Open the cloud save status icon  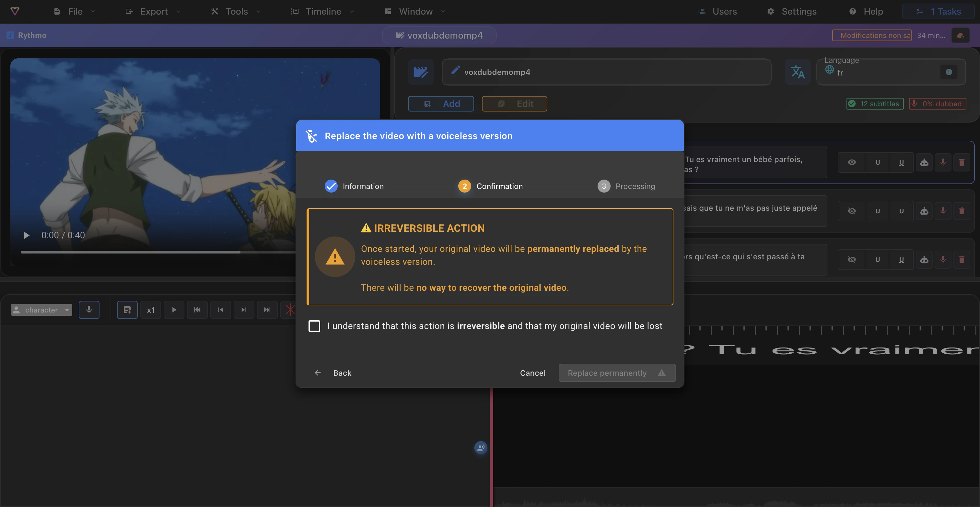point(960,35)
